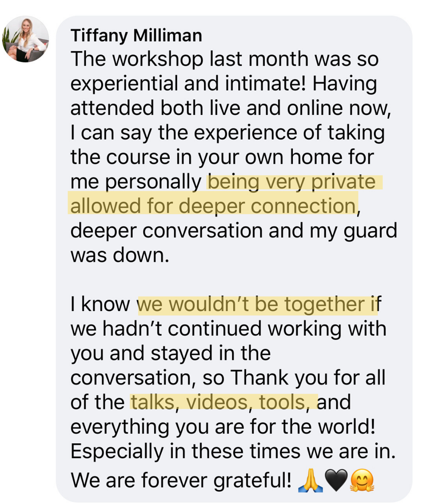Click the hugging face emoji
This screenshot has height=504, width=426.
(x=362, y=480)
